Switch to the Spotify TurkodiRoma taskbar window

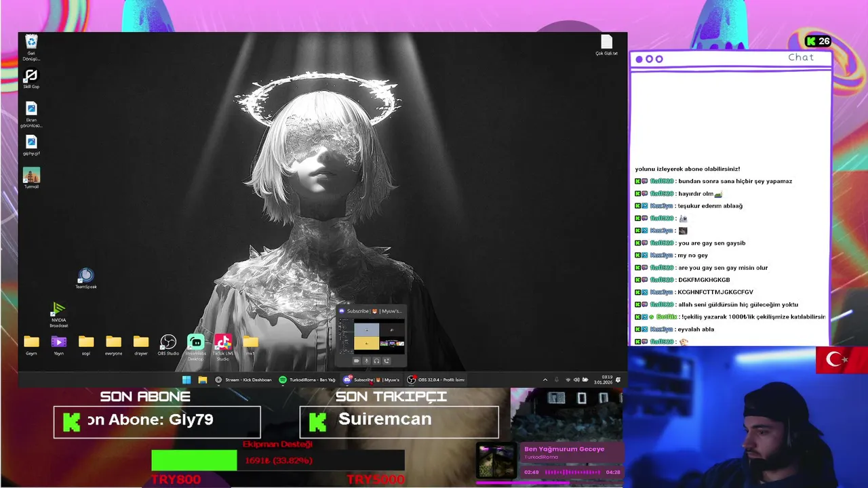click(307, 380)
